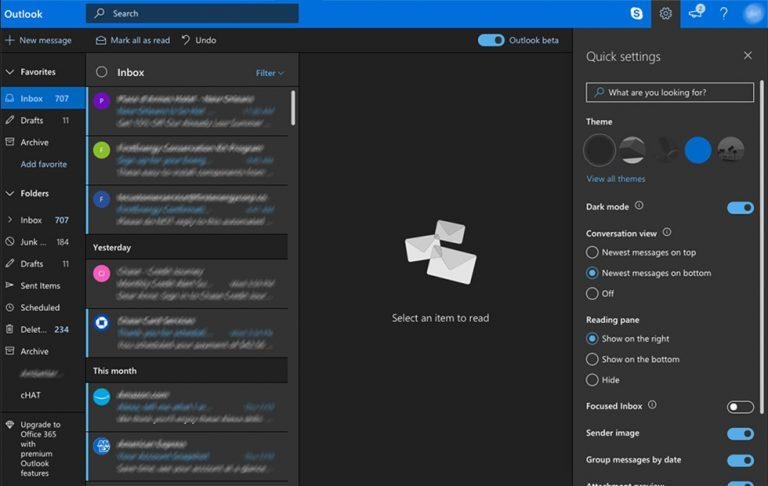Choose Show on the bottom reading pane
This screenshot has width=768, height=486.
(x=592, y=359)
